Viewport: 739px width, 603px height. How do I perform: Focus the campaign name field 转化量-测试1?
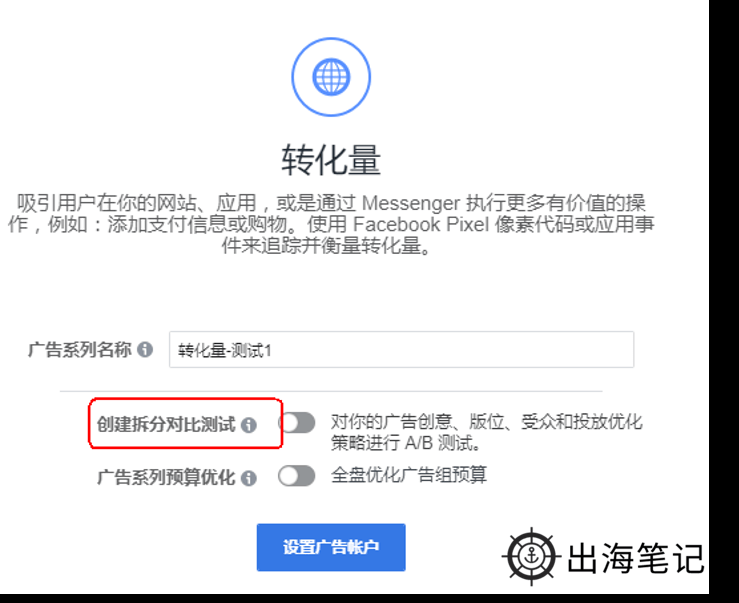click(x=402, y=349)
